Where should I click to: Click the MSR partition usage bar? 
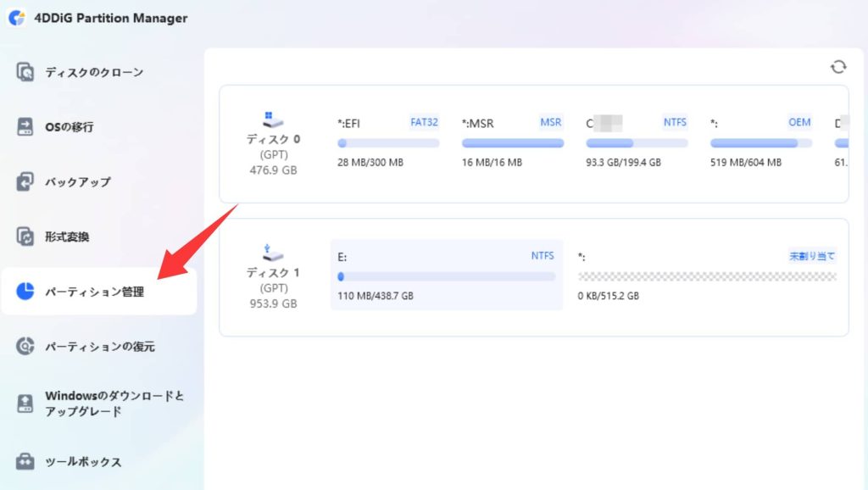(x=513, y=143)
